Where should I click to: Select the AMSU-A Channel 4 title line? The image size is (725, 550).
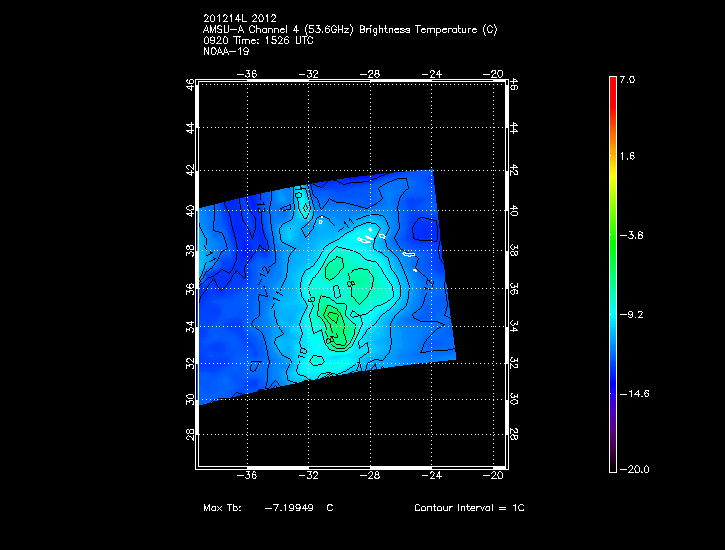click(349, 30)
